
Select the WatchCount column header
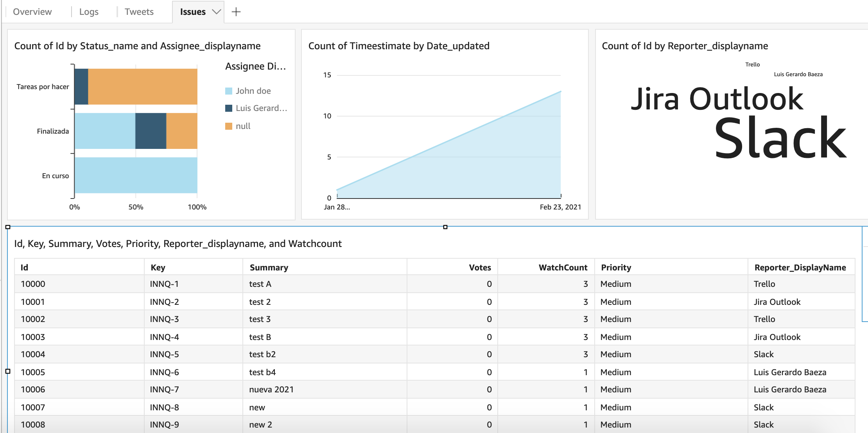[x=563, y=267]
